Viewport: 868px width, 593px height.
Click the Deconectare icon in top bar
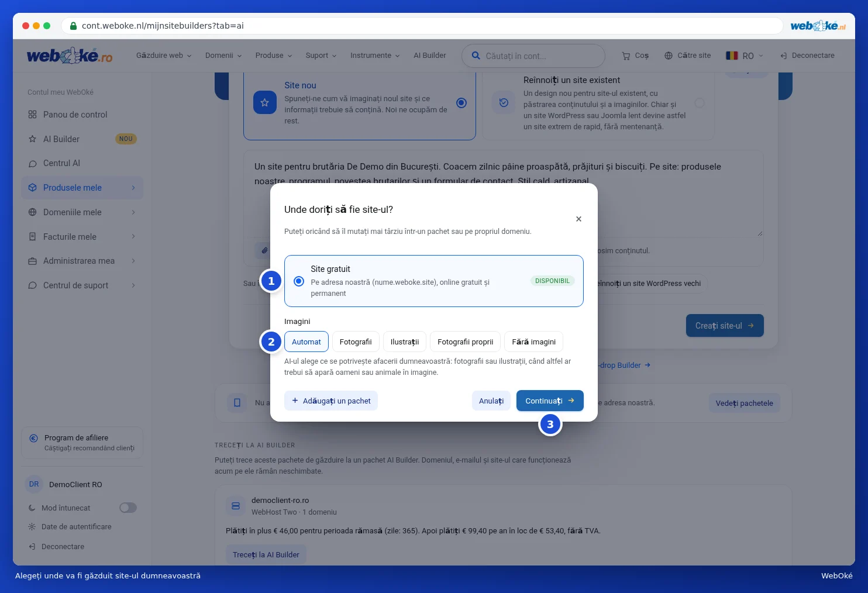point(784,56)
